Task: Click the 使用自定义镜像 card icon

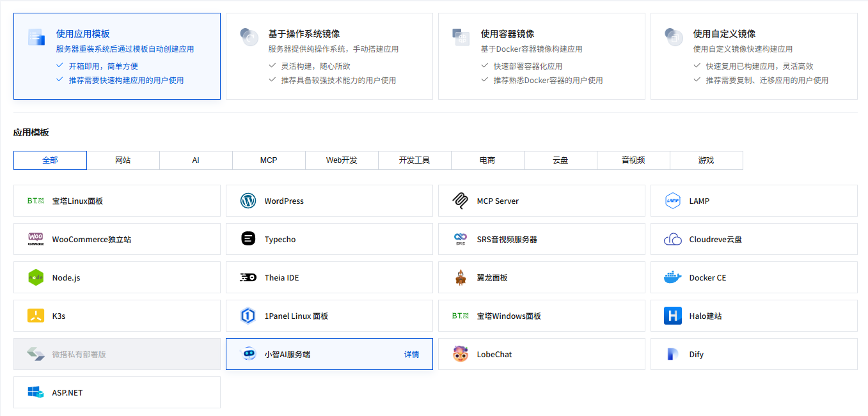Action: (x=673, y=36)
